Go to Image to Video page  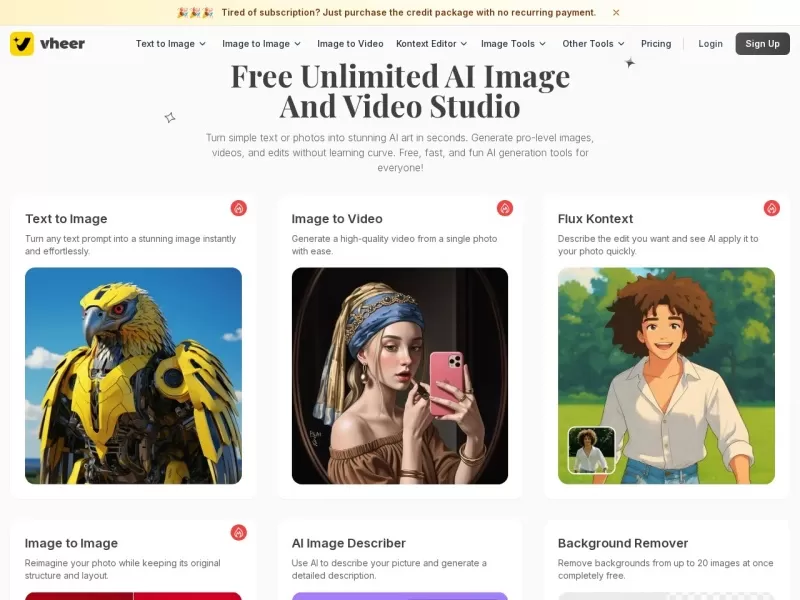[x=350, y=44]
